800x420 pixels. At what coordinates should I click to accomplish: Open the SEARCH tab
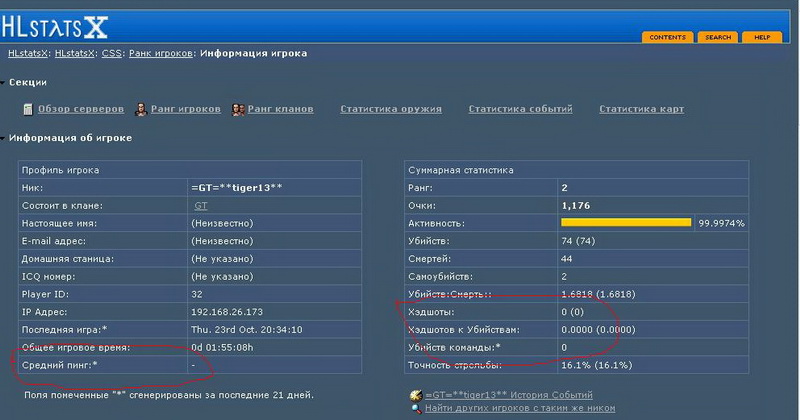point(717,38)
